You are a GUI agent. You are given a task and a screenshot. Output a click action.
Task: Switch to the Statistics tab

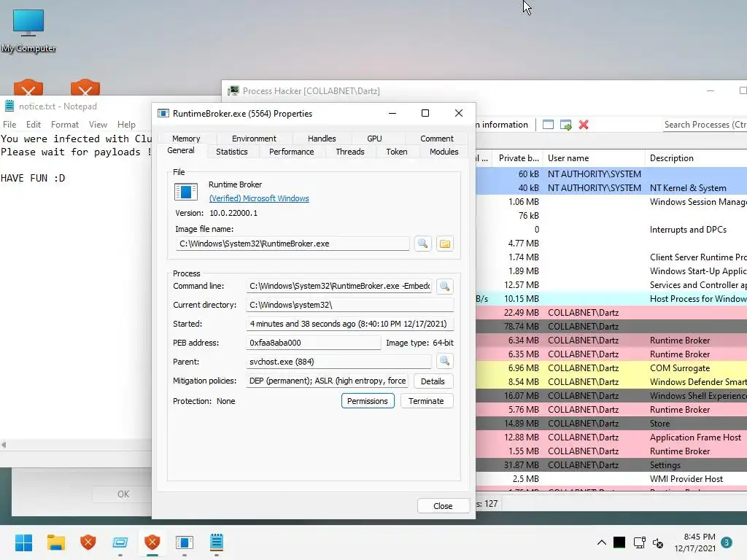click(x=231, y=152)
